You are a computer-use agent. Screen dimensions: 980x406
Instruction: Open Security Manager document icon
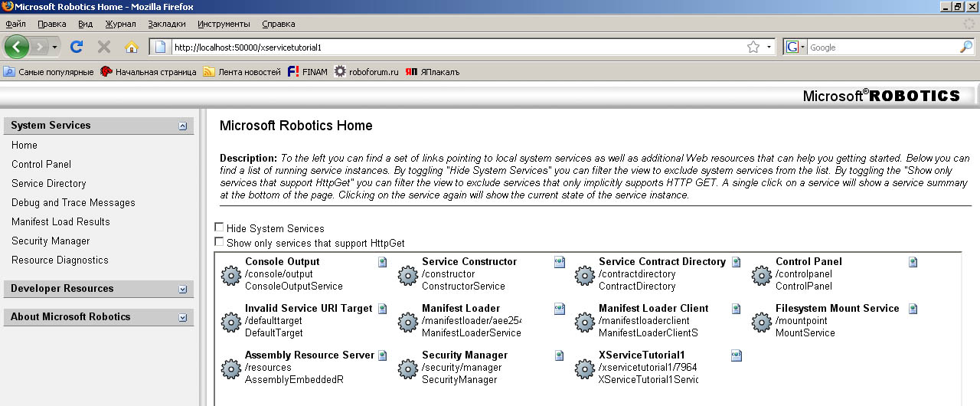click(560, 355)
